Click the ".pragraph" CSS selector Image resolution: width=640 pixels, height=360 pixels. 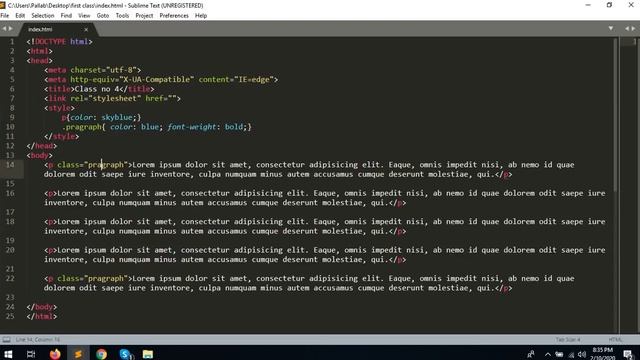(82, 127)
